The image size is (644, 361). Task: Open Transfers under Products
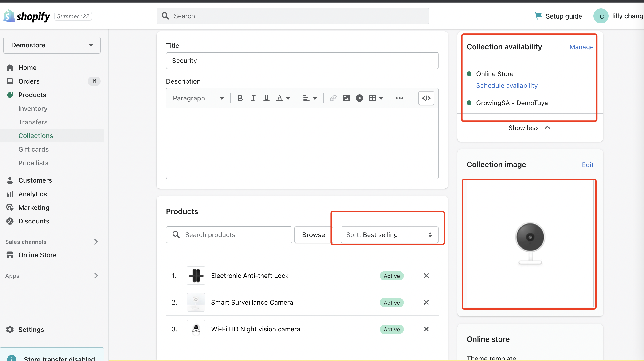click(x=33, y=122)
